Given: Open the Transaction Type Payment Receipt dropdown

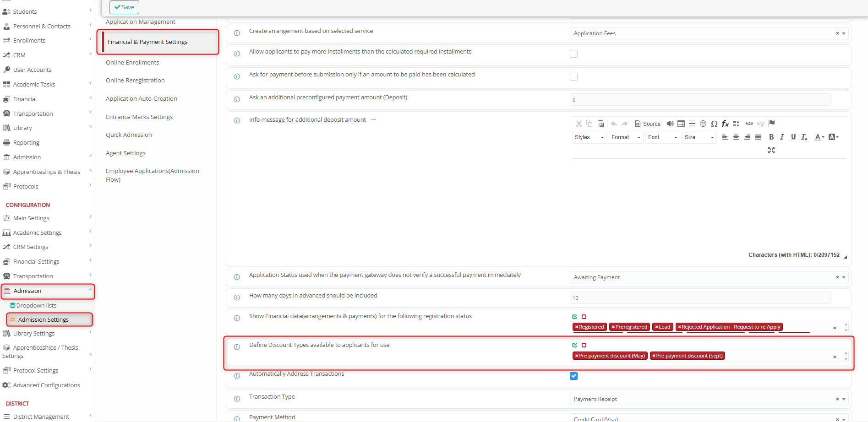Looking at the screenshot, I should click(x=709, y=399).
